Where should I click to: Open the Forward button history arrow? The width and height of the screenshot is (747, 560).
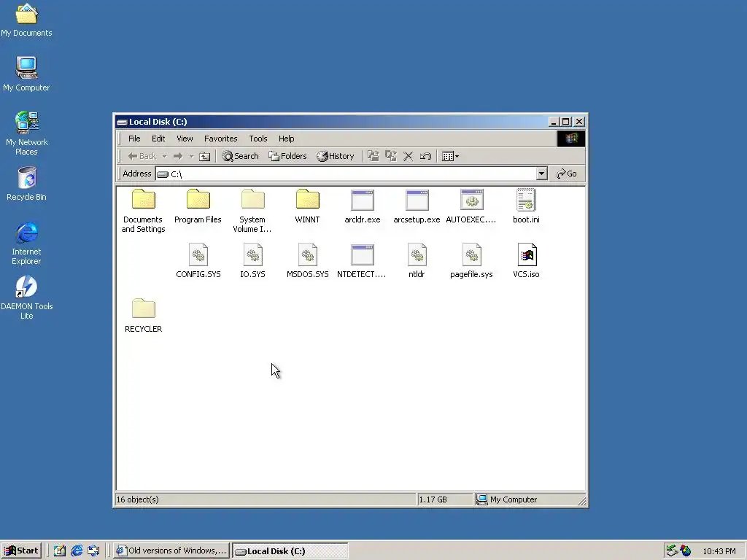pyautogui.click(x=192, y=156)
